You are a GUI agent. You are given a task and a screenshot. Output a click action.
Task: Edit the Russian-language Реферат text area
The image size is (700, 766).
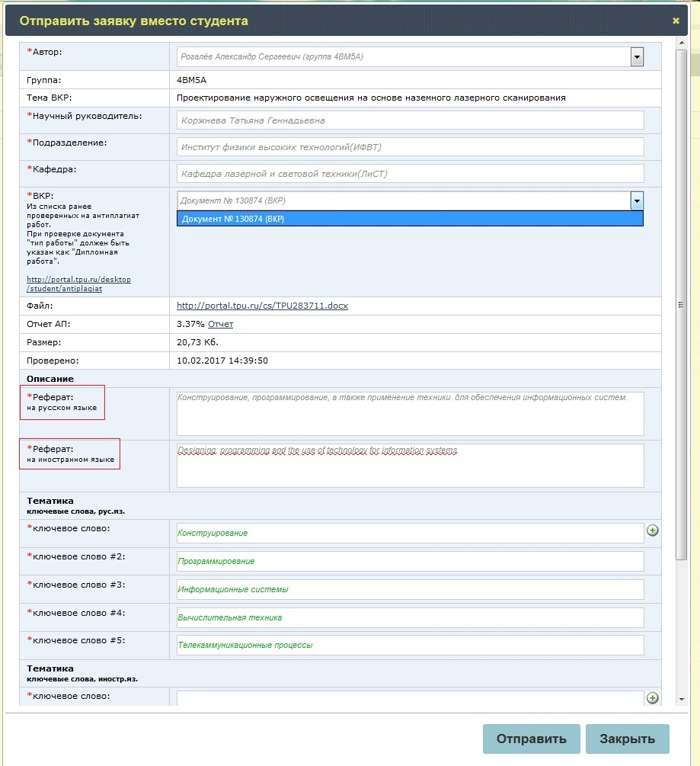click(410, 413)
